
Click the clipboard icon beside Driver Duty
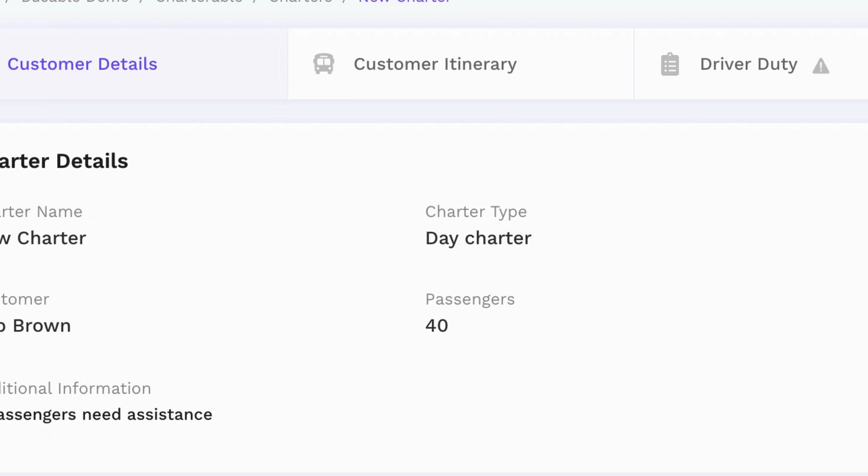pos(670,64)
